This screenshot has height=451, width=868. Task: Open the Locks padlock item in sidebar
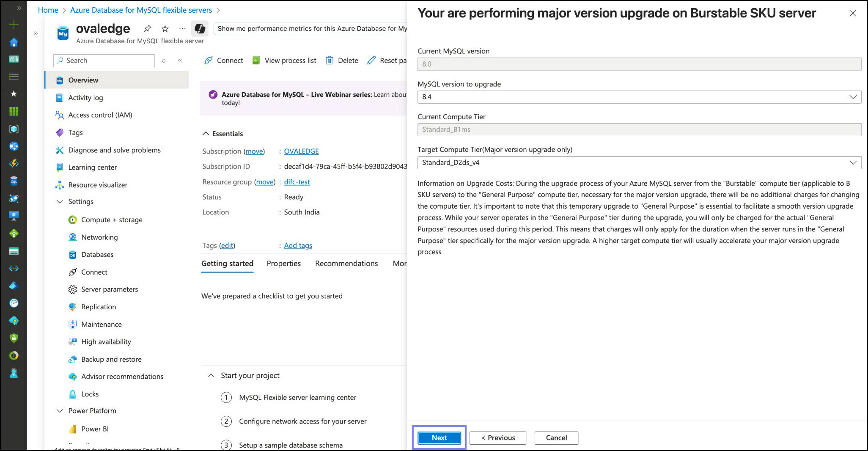pyautogui.click(x=73, y=394)
